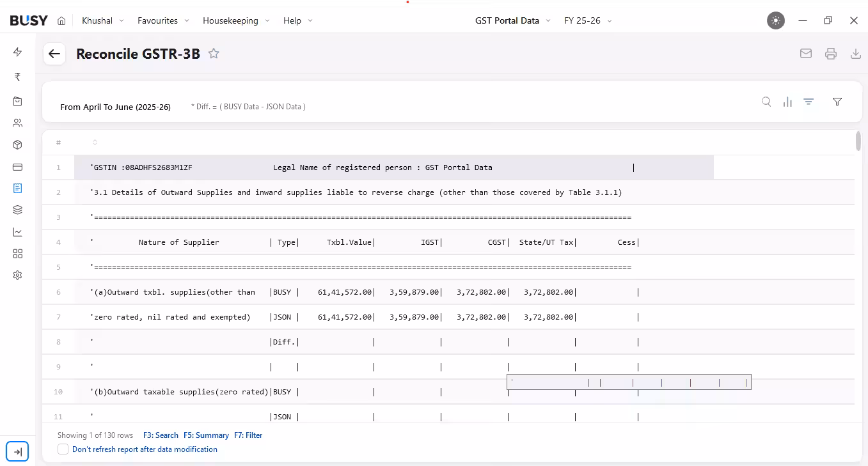Open the highlighted document reports sidebar icon

click(18, 188)
